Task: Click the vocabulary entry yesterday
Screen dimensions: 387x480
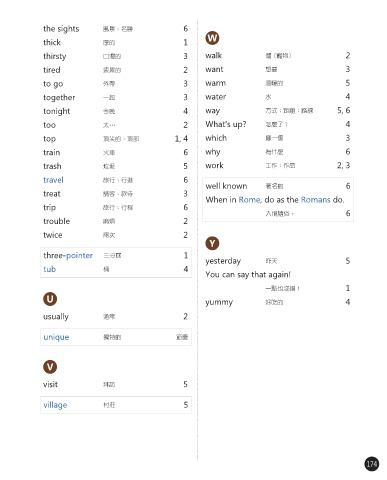Action: pyautogui.click(x=223, y=261)
